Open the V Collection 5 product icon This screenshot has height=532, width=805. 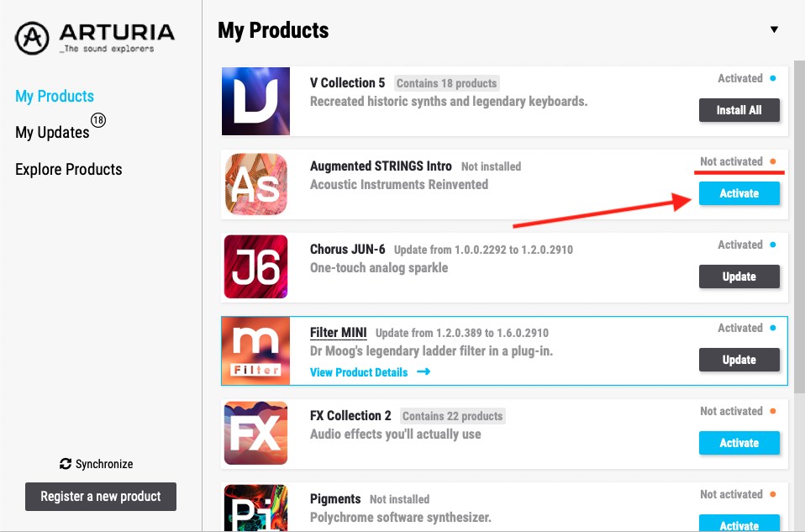point(255,101)
